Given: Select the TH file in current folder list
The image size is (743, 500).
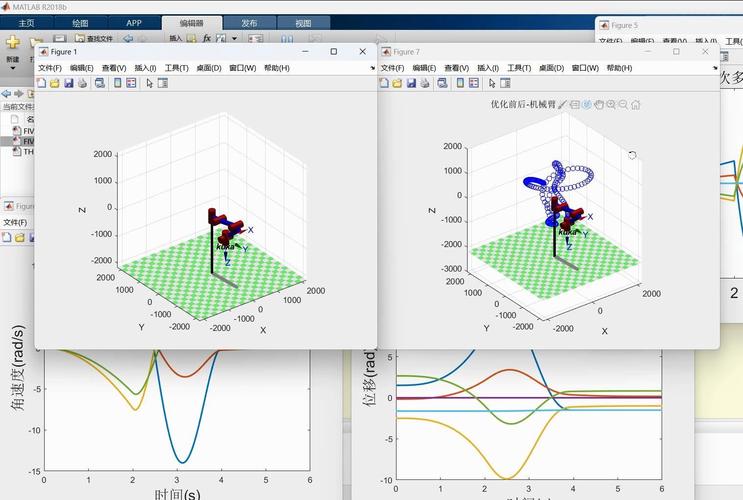Looking at the screenshot, I should point(23,152).
